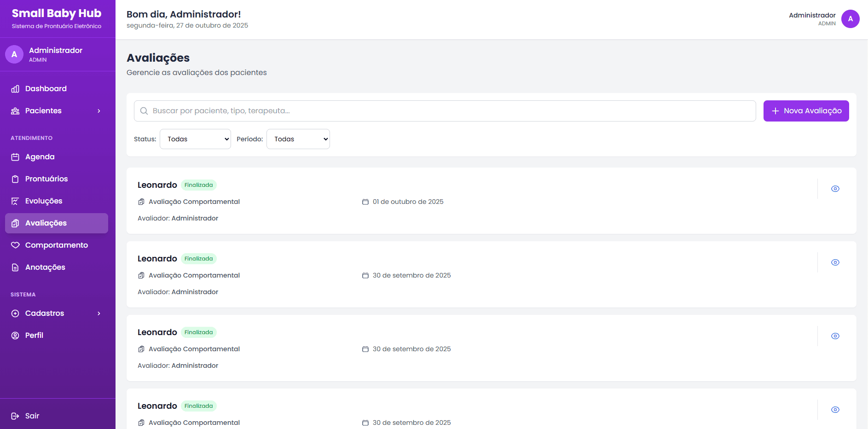868x429 pixels.
Task: View the 01 de outubro evaluation via eye icon
Action: (x=835, y=189)
